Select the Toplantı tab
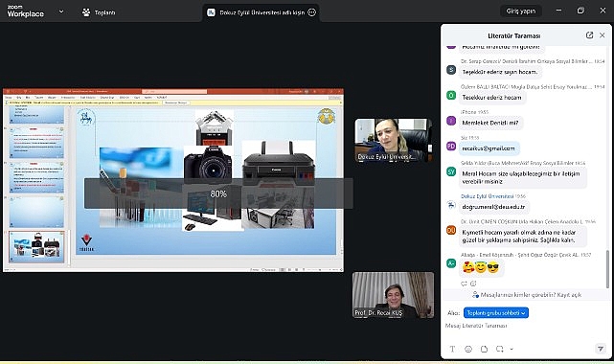The height and width of the screenshot is (364, 614). point(99,12)
